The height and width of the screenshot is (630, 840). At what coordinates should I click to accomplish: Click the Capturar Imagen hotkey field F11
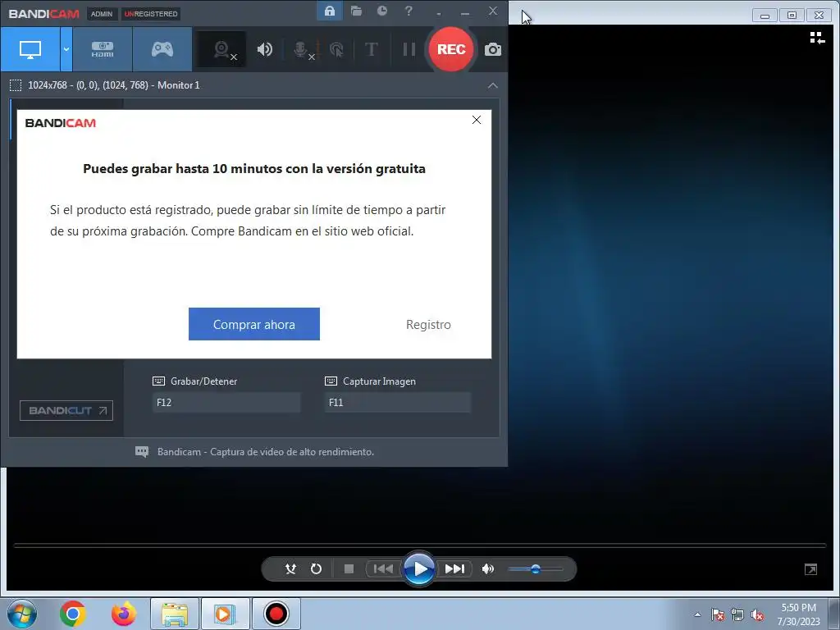pos(398,402)
